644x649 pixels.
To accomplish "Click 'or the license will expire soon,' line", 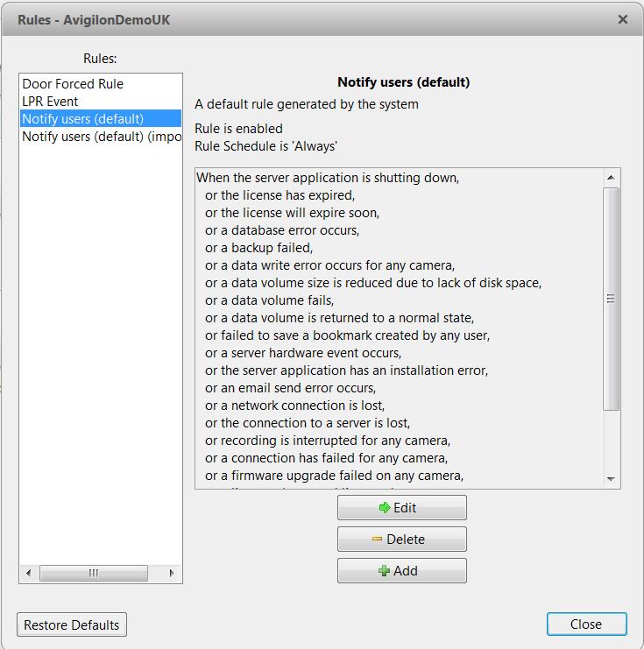I will point(293,213).
